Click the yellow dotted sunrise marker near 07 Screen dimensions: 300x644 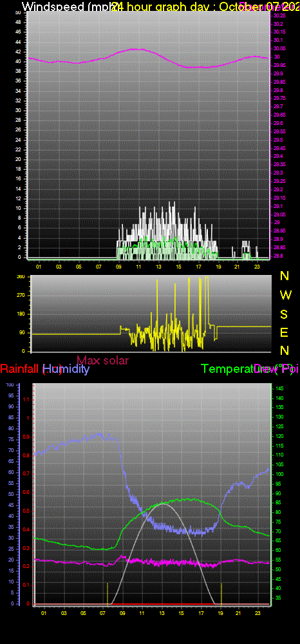108,594
